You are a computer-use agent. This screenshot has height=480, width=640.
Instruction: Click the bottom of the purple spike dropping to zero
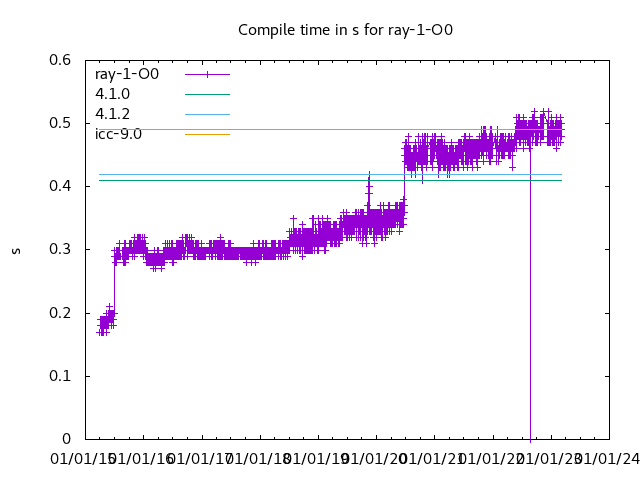tap(530, 437)
